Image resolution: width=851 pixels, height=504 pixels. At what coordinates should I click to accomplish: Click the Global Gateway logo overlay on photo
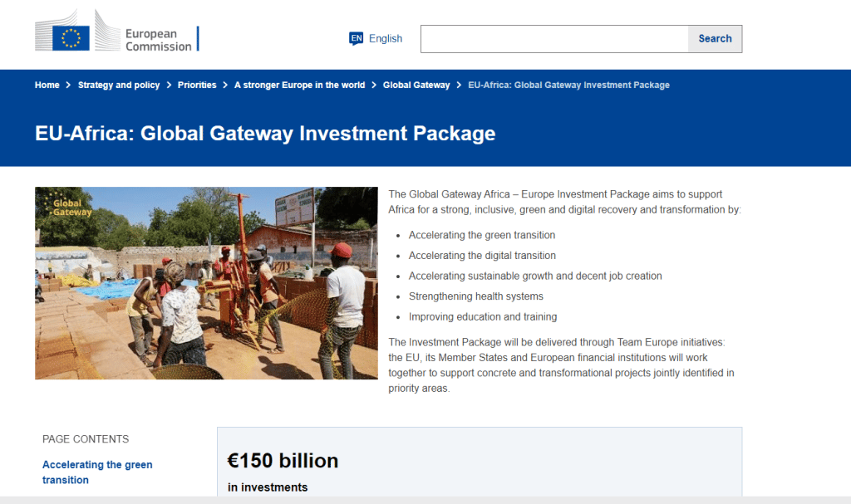pos(68,205)
